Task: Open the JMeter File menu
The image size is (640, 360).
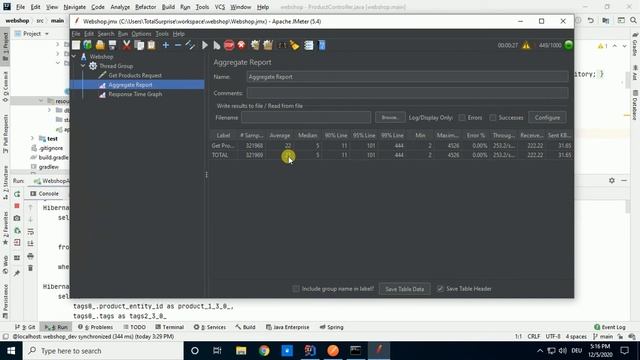Action: 76,34
